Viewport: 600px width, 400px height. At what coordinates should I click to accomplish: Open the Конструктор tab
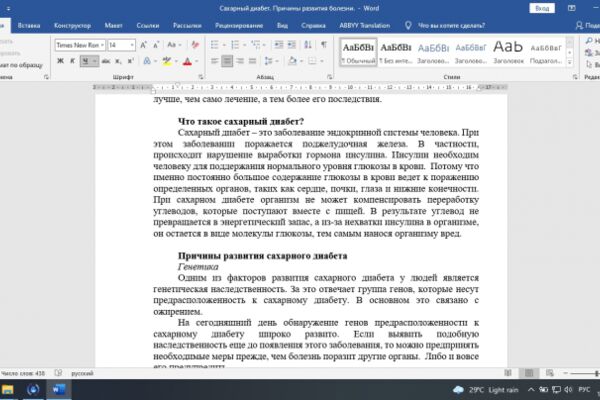coord(72,26)
